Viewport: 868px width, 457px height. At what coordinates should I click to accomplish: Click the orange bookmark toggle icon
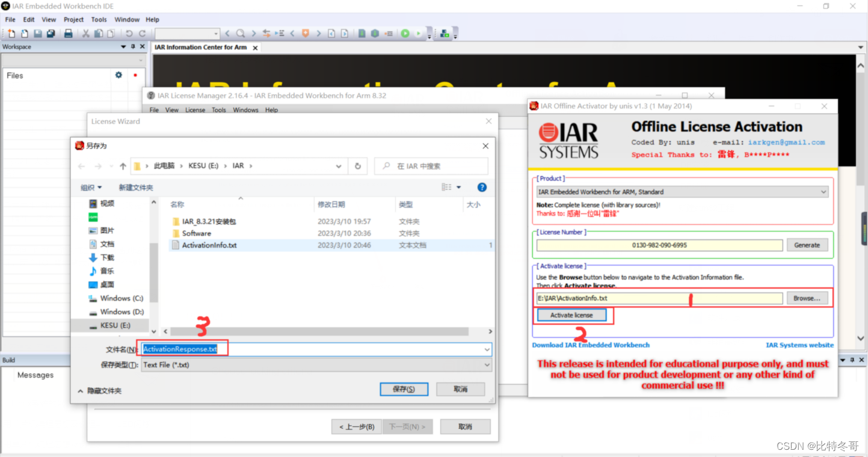pos(306,34)
